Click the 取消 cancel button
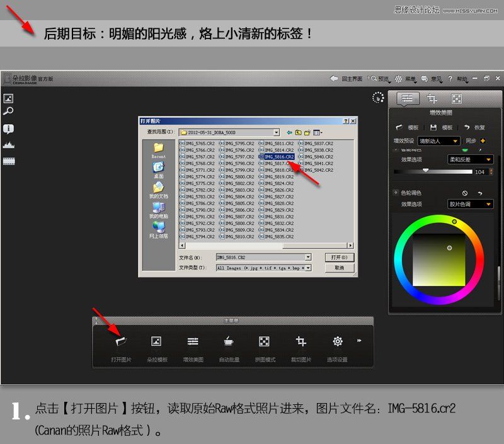Viewport: 504px width, 444px height. 340,268
